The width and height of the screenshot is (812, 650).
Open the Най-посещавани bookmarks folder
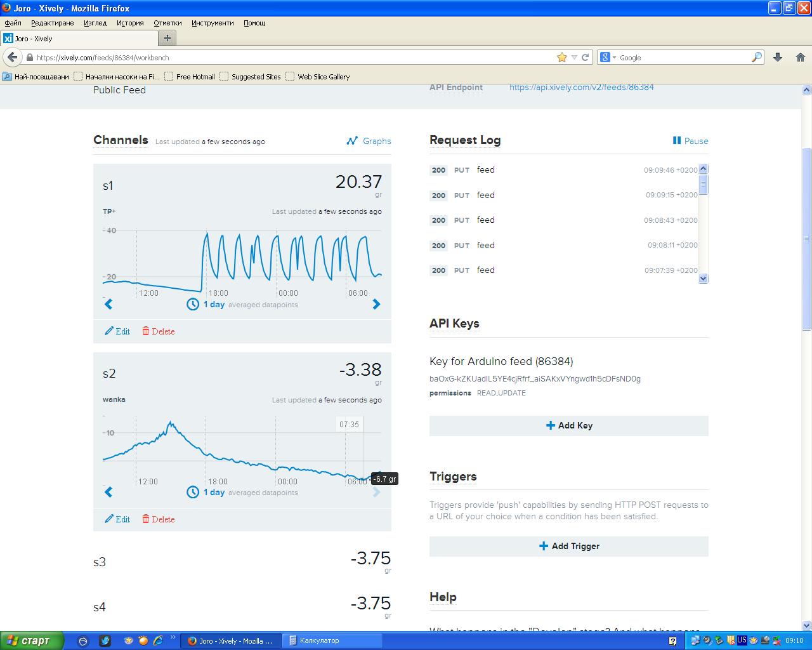[36, 77]
